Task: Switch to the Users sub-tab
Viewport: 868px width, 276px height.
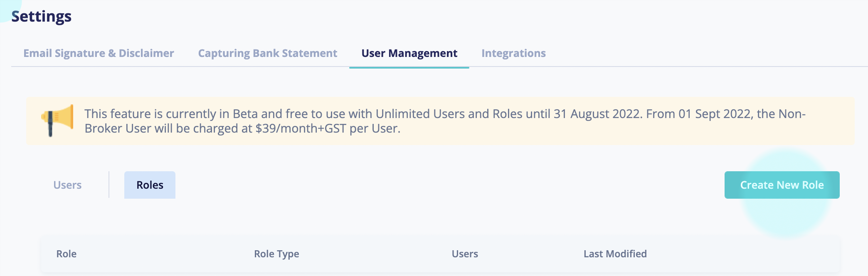Action: click(67, 185)
